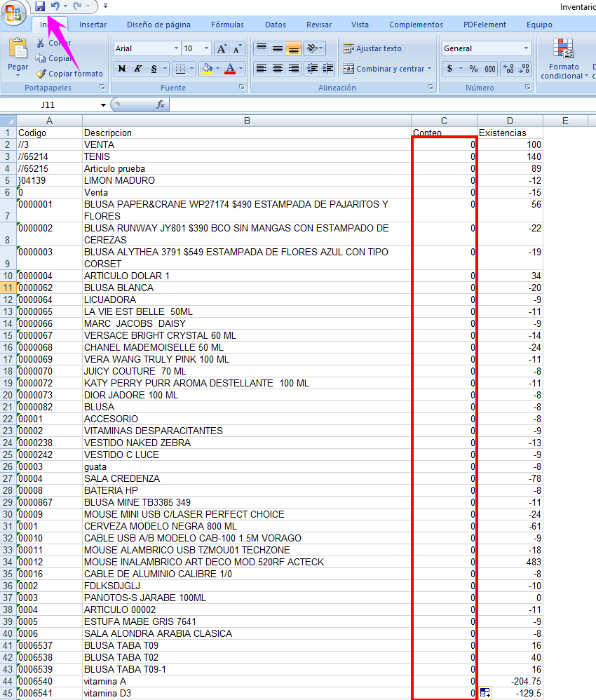Open the Vista tab
The width and height of the screenshot is (596, 700).
(360, 25)
